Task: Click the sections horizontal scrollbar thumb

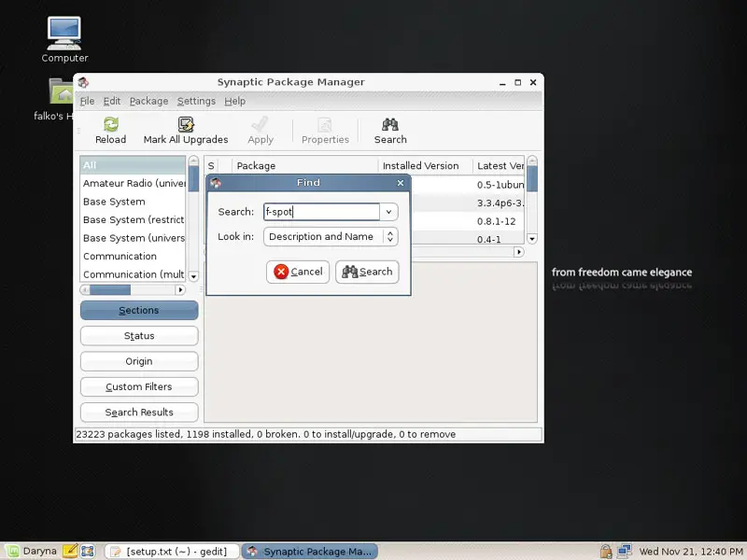Action: (x=110, y=290)
